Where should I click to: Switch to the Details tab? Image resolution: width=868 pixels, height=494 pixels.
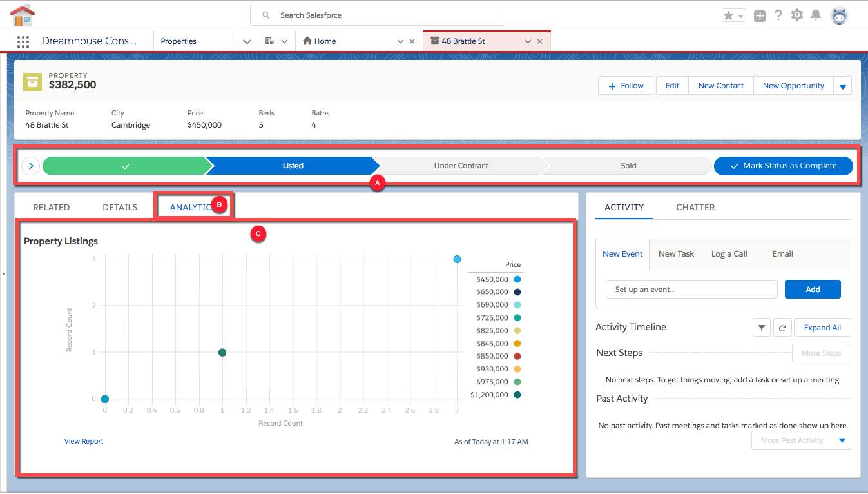120,207
